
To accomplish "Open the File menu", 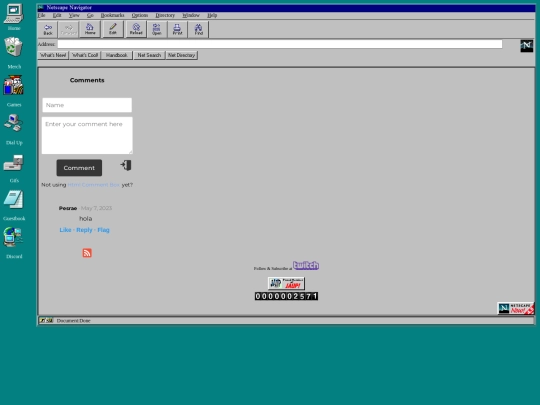I will pyautogui.click(x=41, y=15).
